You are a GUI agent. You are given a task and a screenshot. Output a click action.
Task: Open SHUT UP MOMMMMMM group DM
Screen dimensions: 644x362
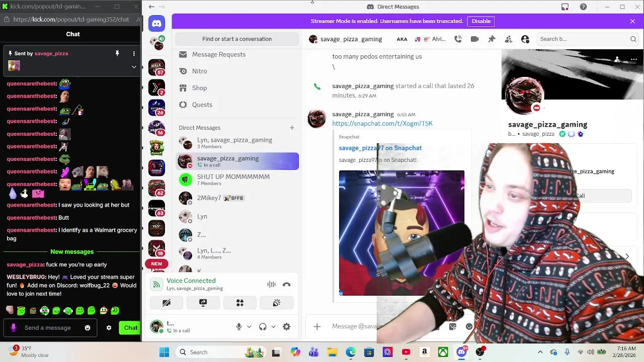237,179
